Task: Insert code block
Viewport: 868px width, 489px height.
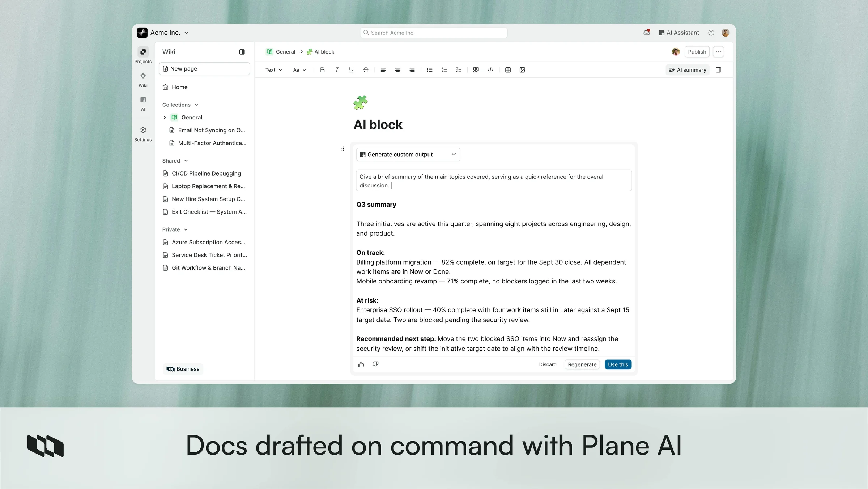Action: pos(490,70)
